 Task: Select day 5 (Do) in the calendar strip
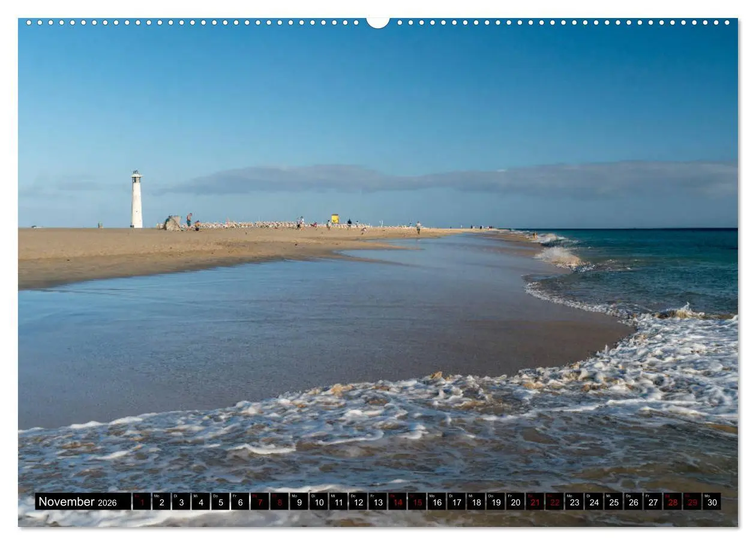click(x=220, y=502)
